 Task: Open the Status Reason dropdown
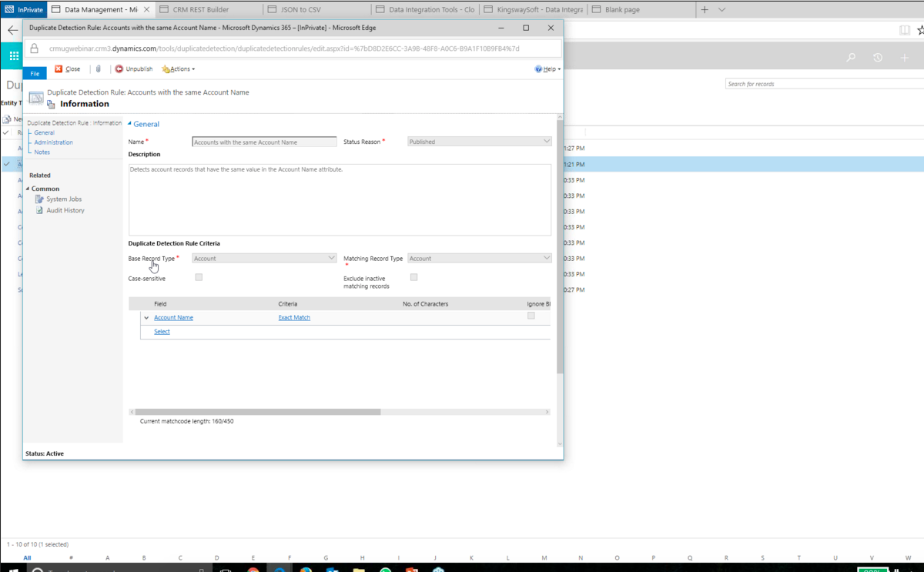[479, 142]
